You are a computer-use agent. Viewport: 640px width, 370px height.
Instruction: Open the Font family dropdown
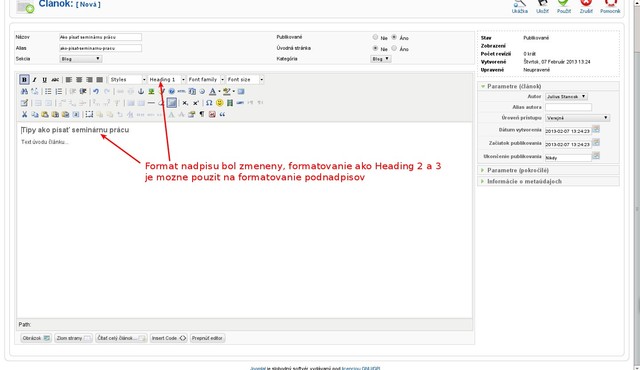pos(206,80)
